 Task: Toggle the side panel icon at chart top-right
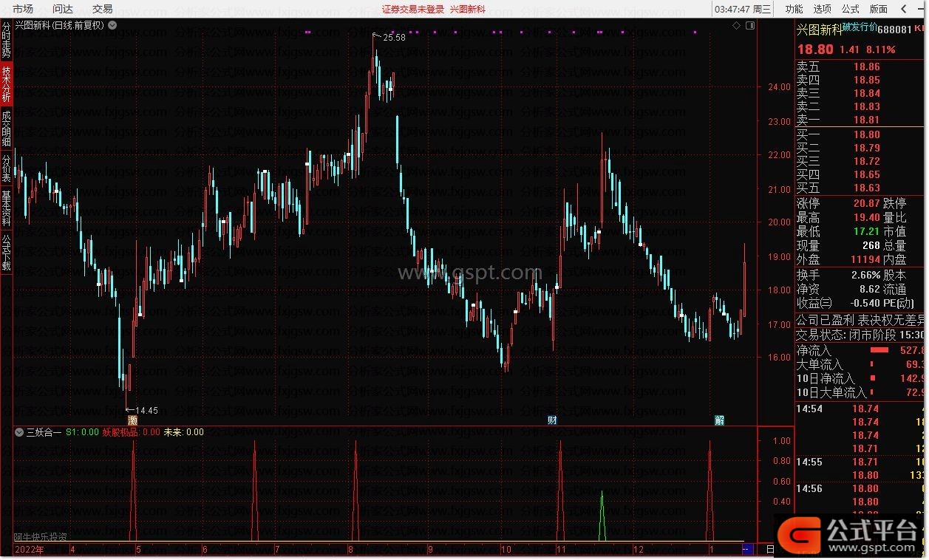coord(750,25)
